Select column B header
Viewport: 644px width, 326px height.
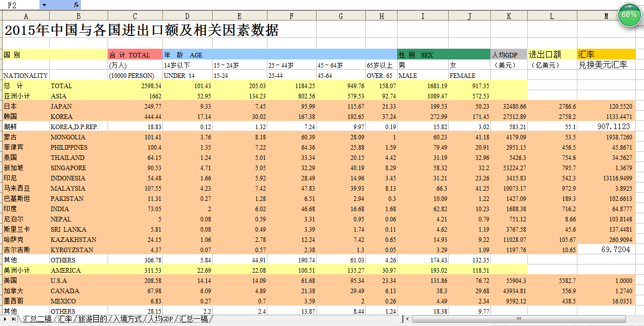pos(78,16)
